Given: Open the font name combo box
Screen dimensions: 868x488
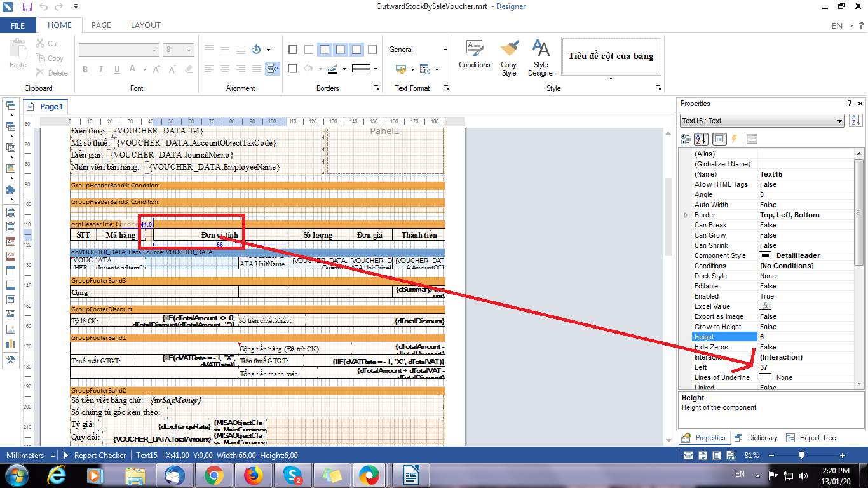Looking at the screenshot, I should coord(119,50).
